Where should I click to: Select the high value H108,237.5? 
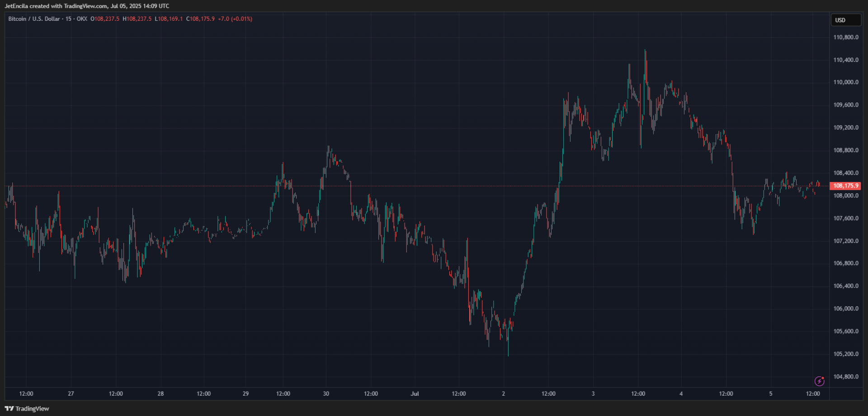(137, 19)
